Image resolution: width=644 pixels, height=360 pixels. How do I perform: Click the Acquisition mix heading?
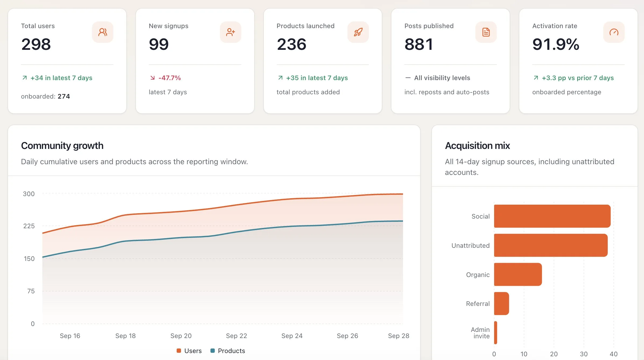(x=478, y=146)
